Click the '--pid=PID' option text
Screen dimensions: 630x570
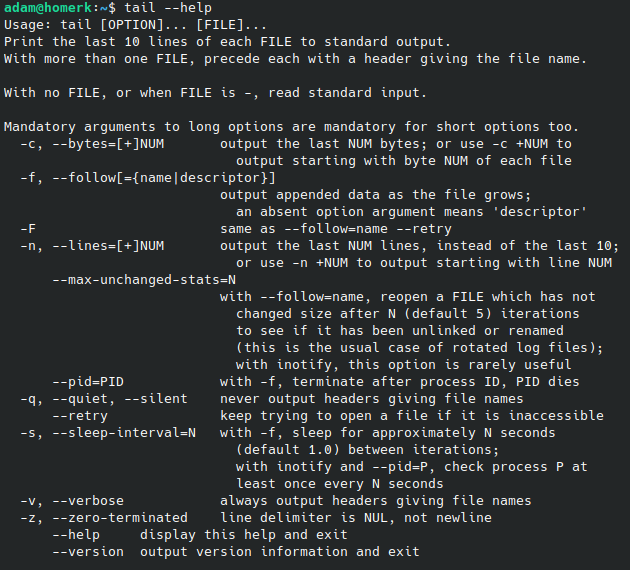pyautogui.click(x=88, y=382)
